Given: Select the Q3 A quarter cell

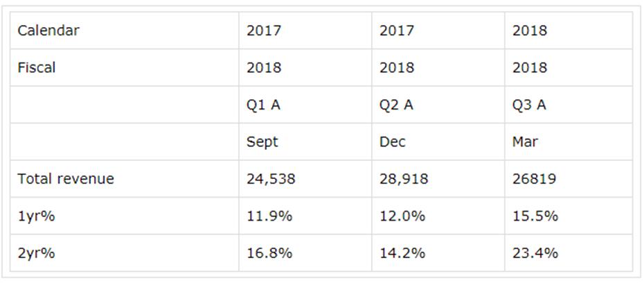Looking at the screenshot, I should tap(530, 105).
